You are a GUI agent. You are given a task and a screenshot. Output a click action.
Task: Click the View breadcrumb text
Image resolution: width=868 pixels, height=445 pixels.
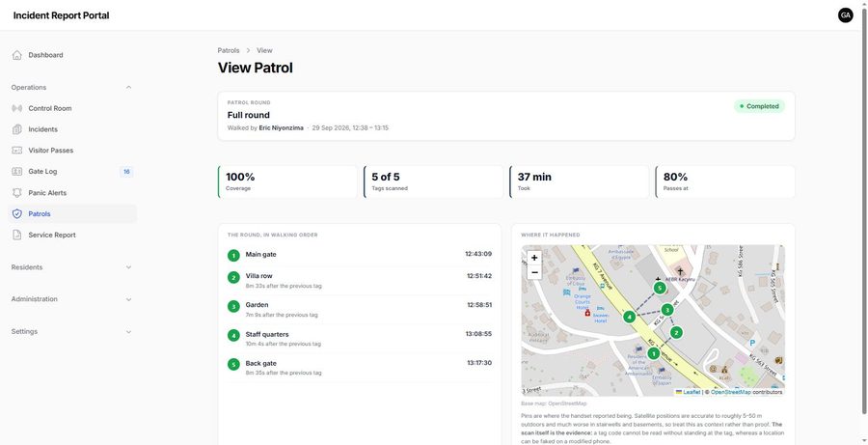tap(264, 50)
